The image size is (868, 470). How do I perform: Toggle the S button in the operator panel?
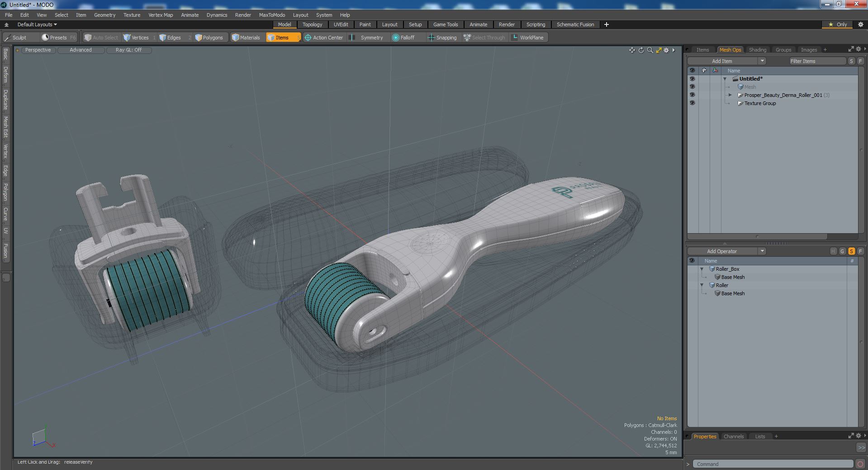click(851, 251)
